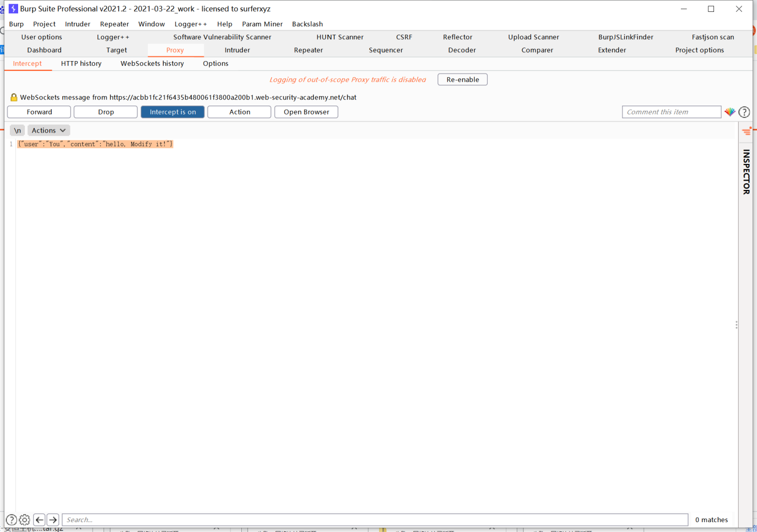Screen dimensions: 757x532
Task: Click the Inspector layout icon above the INSPECTOR label
Action: click(747, 131)
